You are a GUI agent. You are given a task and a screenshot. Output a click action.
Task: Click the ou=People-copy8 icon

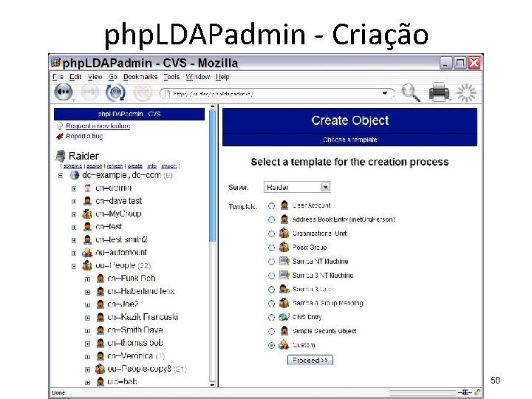coord(100,369)
